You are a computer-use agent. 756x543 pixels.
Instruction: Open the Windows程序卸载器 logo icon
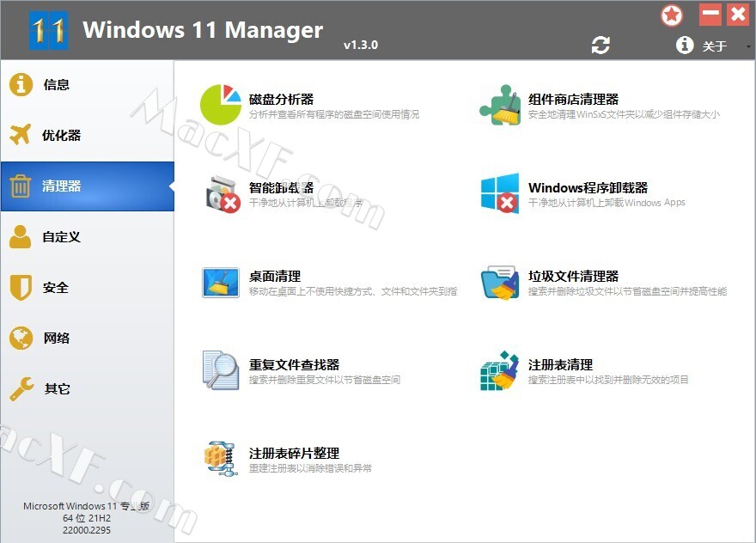[x=500, y=193]
